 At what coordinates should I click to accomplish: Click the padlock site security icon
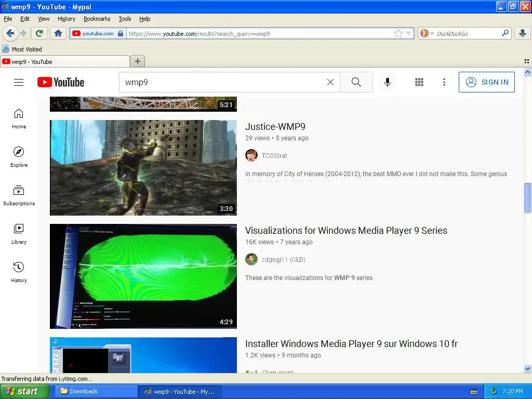coord(121,33)
